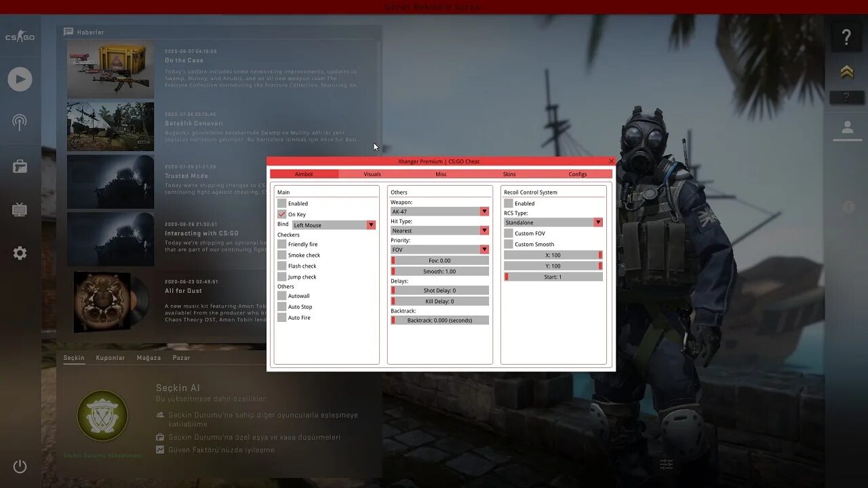Viewport: 868px width, 488px height.
Task: Switch to the Kuponlar tab
Action: tap(111, 358)
